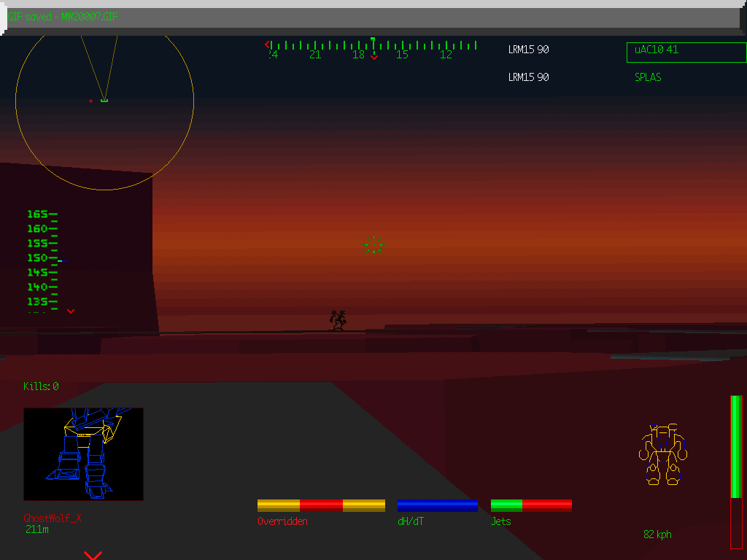Select the first LRM15 missile rack
This screenshot has width=747, height=560.
527,50
